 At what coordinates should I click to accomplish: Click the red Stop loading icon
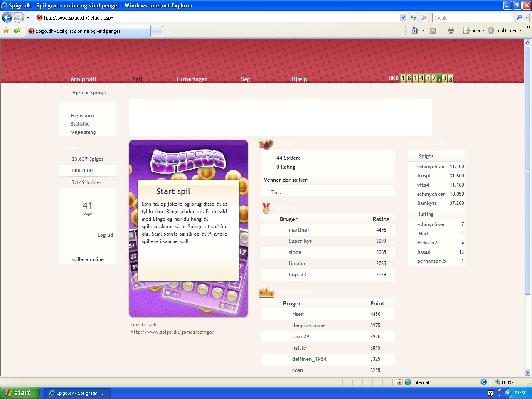(424, 17)
